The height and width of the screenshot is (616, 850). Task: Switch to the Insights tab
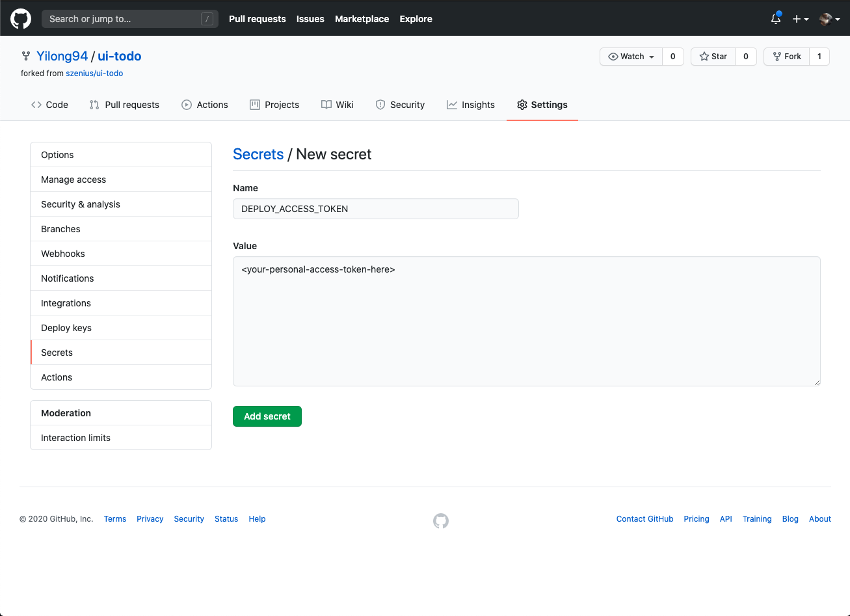click(x=471, y=105)
